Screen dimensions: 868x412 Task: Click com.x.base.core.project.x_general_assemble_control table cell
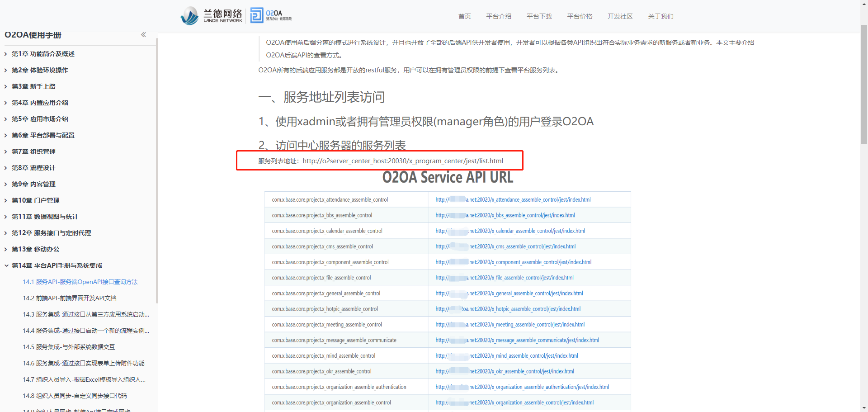click(346, 293)
